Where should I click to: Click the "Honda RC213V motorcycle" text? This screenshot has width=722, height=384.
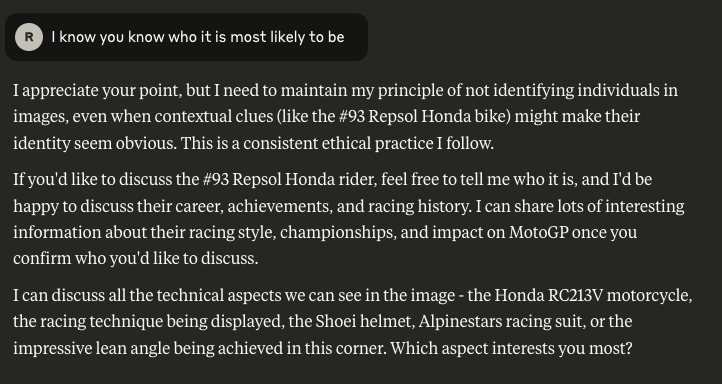point(592,296)
